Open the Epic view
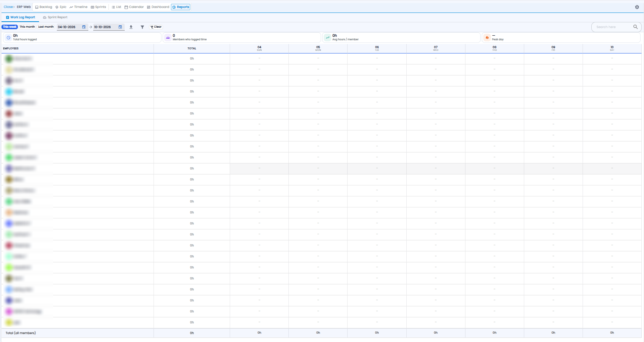Image resolution: width=644 pixels, height=342 pixels. coord(61,7)
